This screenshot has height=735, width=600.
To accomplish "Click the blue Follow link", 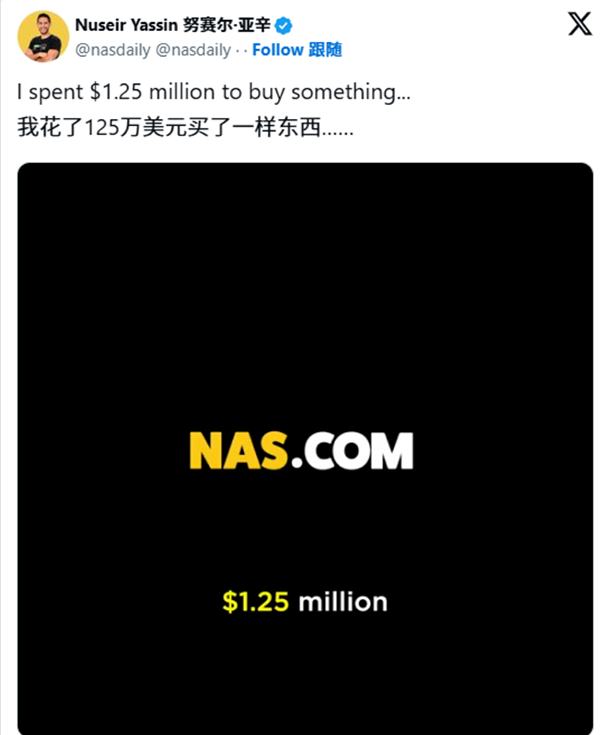I will 277,49.
